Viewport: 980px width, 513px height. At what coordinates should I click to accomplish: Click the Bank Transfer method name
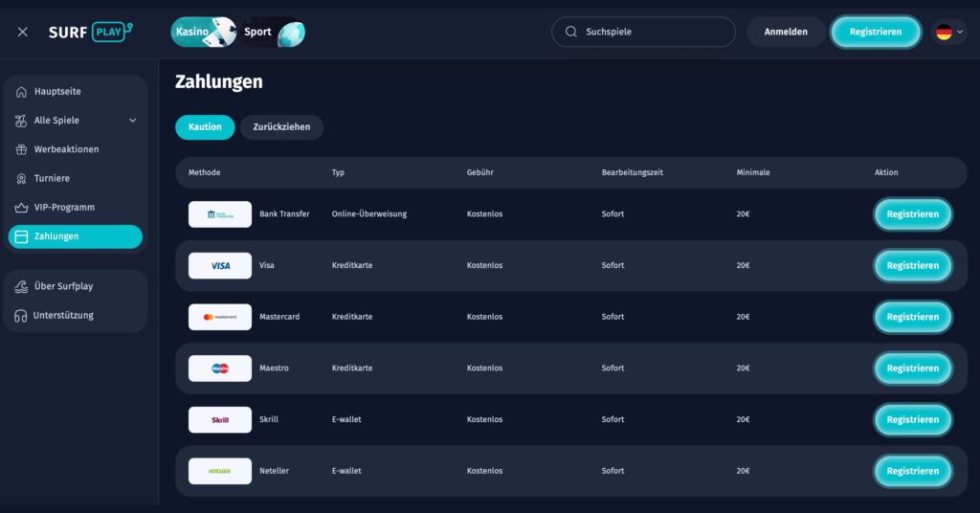point(284,214)
